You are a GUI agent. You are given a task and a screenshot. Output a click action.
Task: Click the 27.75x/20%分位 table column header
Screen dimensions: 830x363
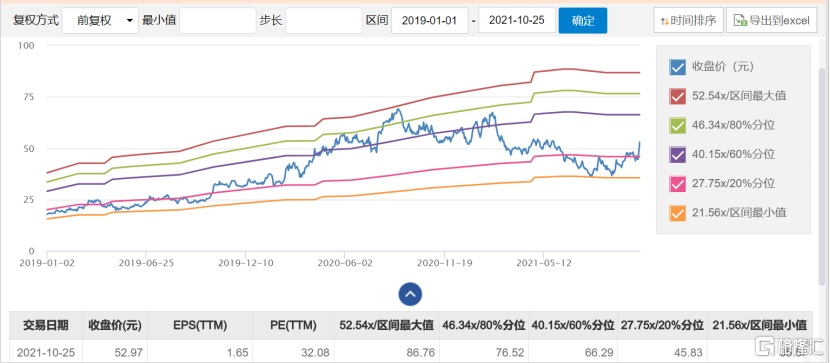[x=661, y=325]
